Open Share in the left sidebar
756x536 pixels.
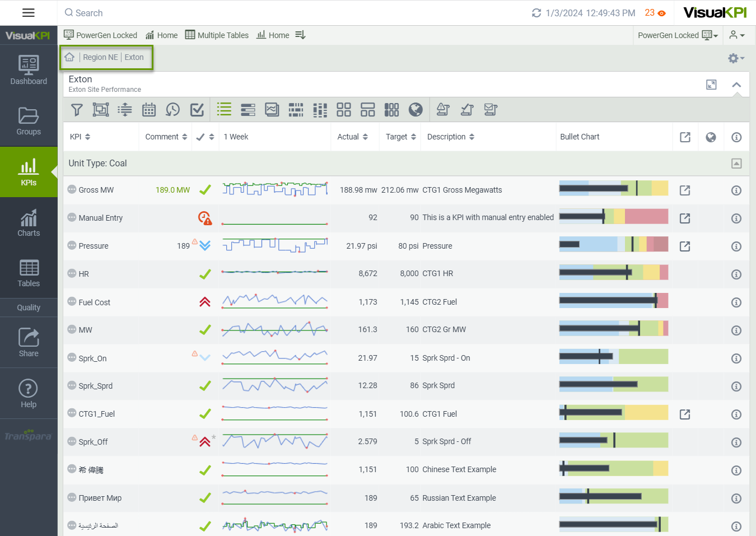[29, 342]
